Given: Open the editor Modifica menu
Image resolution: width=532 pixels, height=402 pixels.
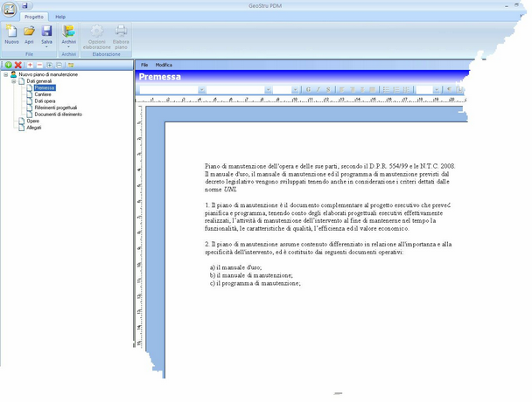Looking at the screenshot, I should coord(164,65).
